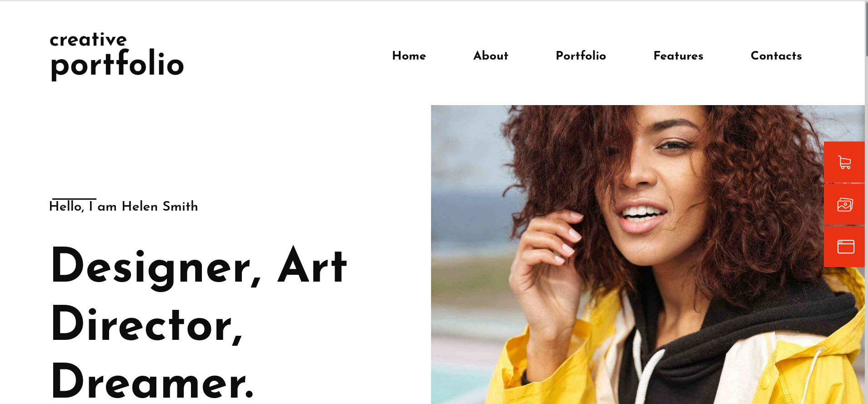868x404 pixels.
Task: Select Features in the top navigation
Action: tap(678, 56)
